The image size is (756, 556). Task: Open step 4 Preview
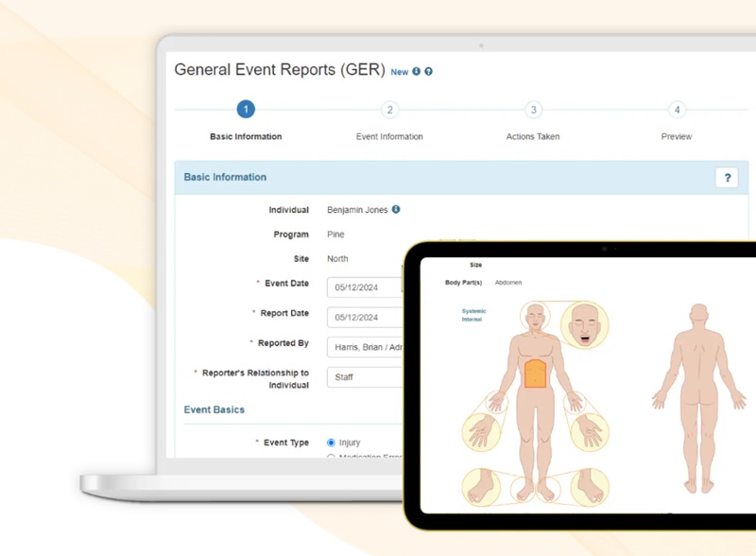(677, 110)
